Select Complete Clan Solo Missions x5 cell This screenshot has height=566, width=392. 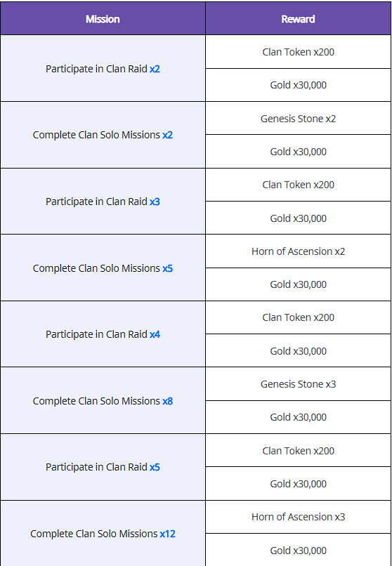coord(103,268)
